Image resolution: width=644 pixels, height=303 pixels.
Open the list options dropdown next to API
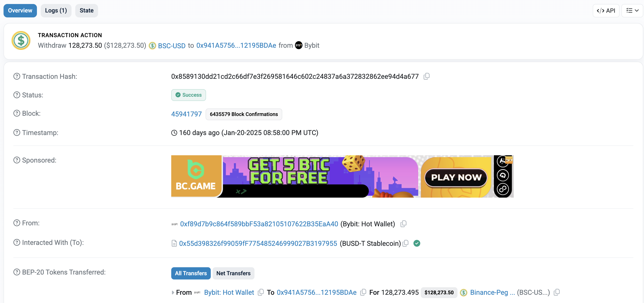(632, 11)
